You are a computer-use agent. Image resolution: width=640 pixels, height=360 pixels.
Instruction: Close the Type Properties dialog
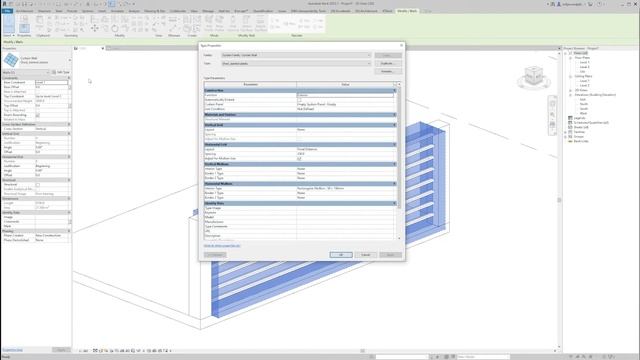(401, 46)
